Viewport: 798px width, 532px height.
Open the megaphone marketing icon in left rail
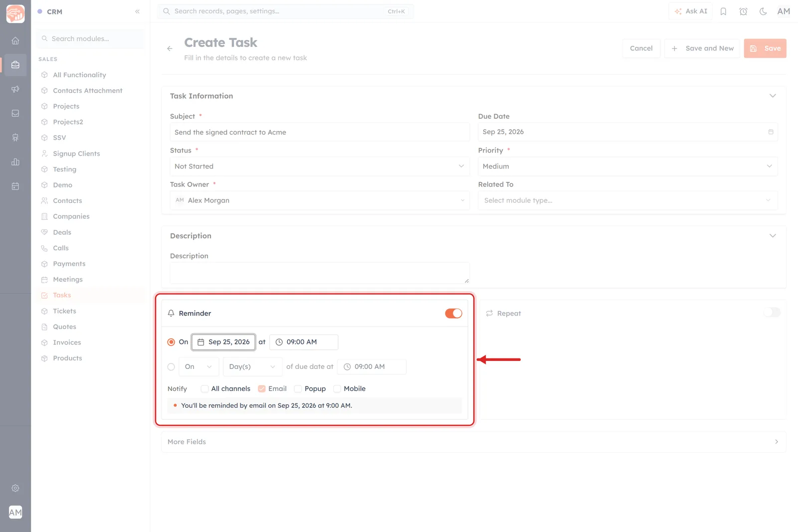(x=15, y=89)
